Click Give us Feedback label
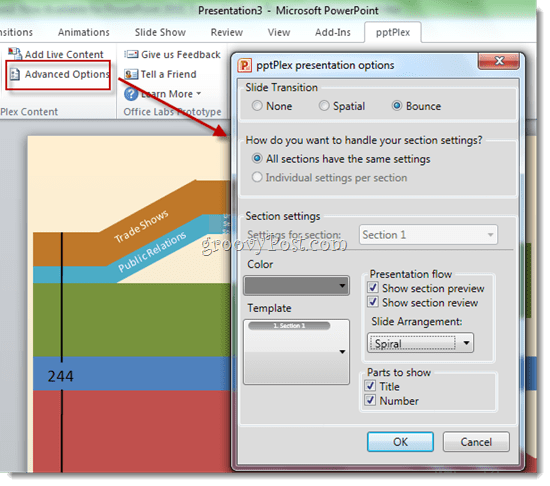 point(181,55)
